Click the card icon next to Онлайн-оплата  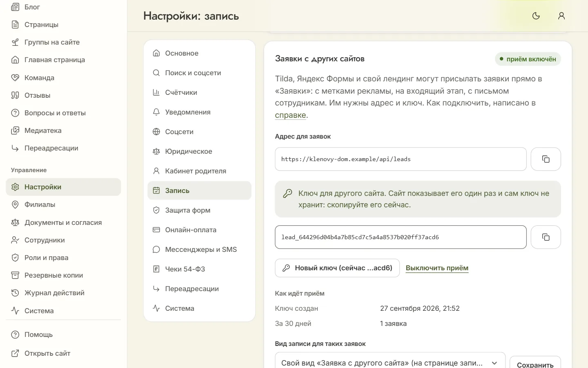[x=156, y=230]
